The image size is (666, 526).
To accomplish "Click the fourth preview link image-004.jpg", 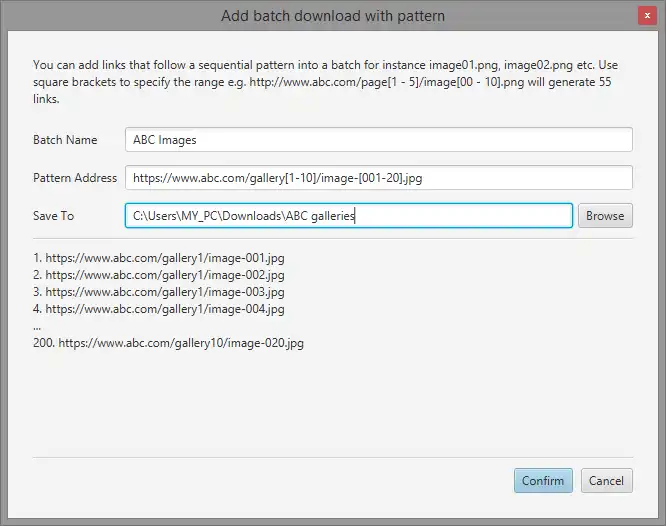I will (159, 309).
